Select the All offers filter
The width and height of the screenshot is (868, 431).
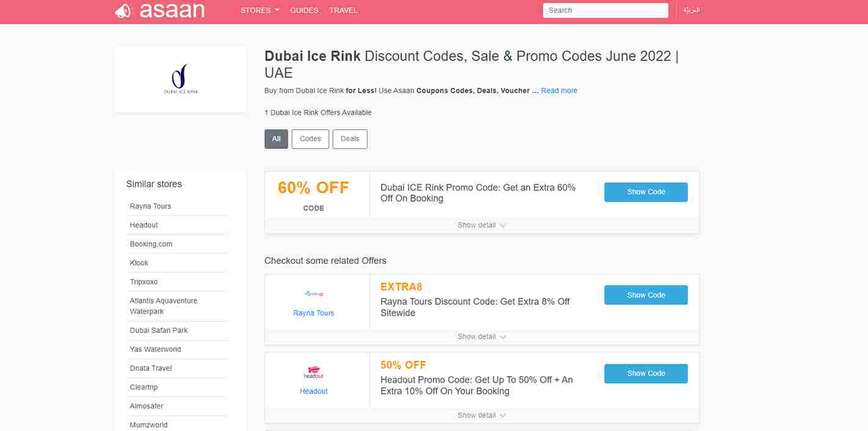tap(276, 139)
